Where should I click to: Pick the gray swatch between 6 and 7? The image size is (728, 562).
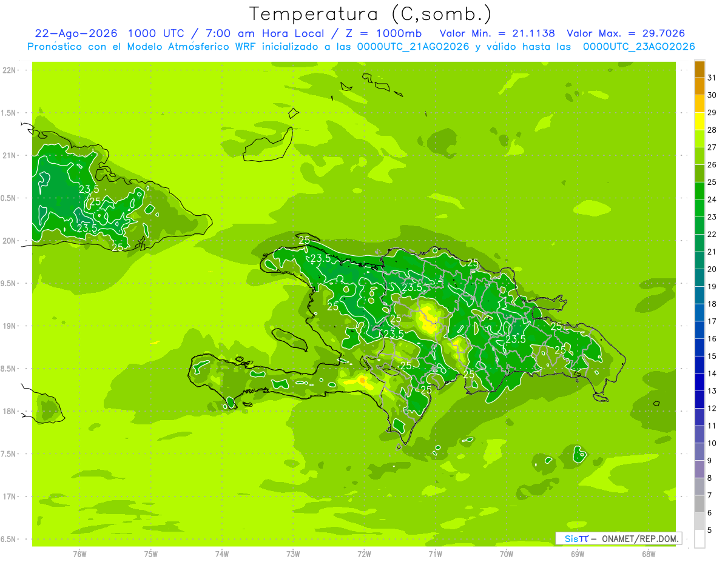tap(699, 504)
